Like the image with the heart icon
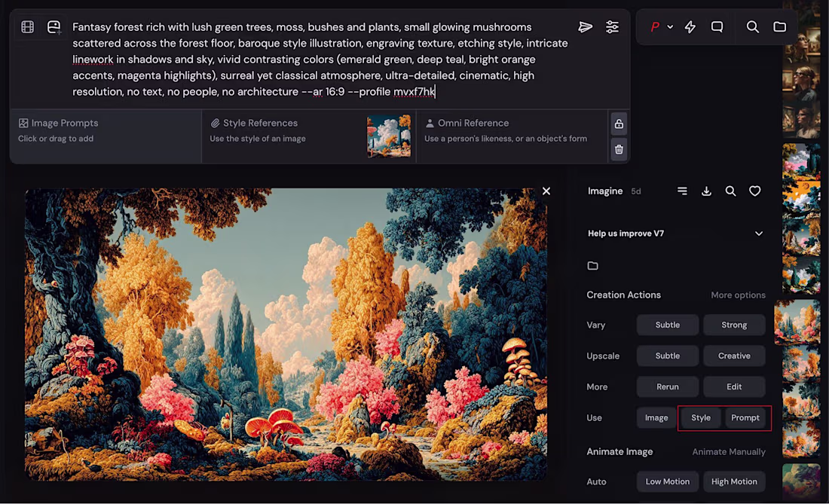829x504 pixels. pyautogui.click(x=755, y=191)
